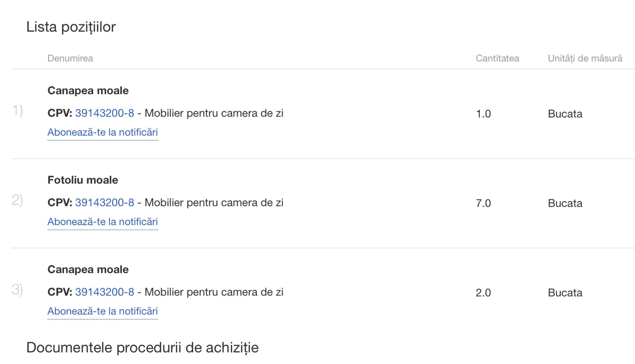Click the Unități de măsură column header
Viewport: 635px width, 364px height.
[x=585, y=58]
